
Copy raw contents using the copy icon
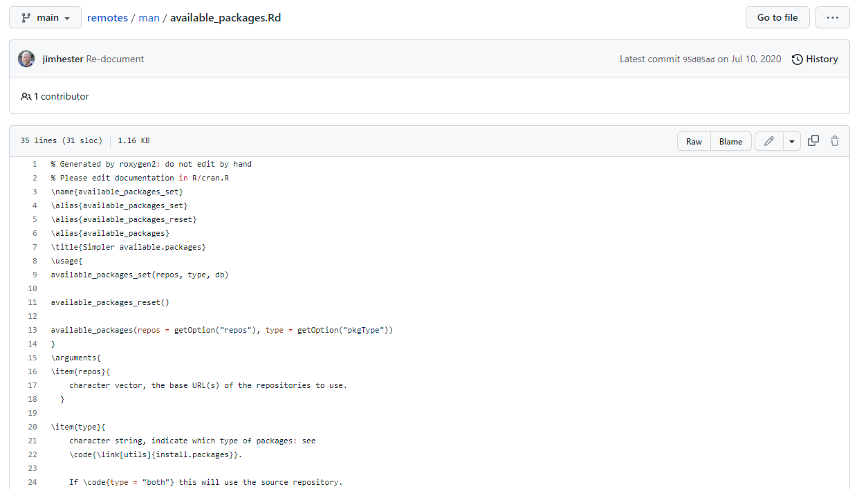point(813,141)
